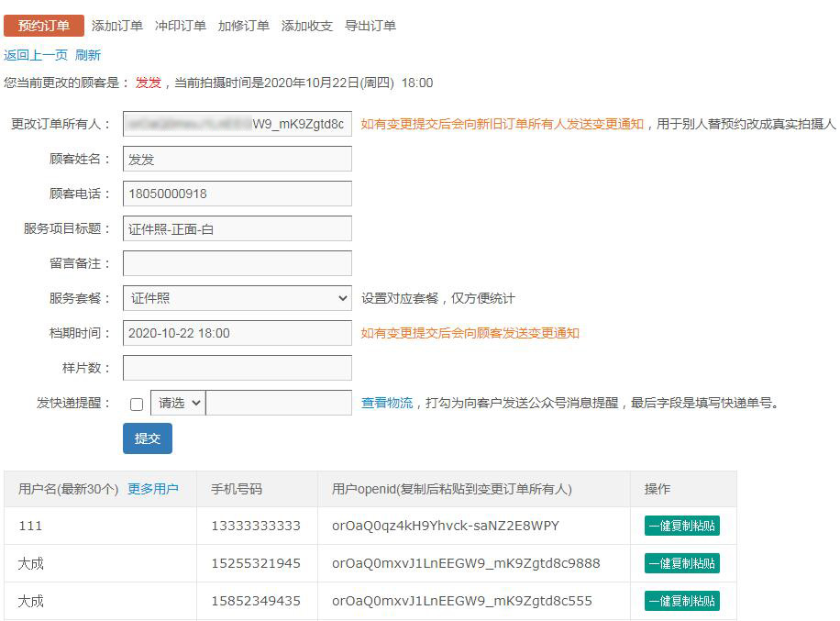Enable the 发快递提醒 checkbox
Viewport: 840px width, 621px height.
(x=137, y=404)
